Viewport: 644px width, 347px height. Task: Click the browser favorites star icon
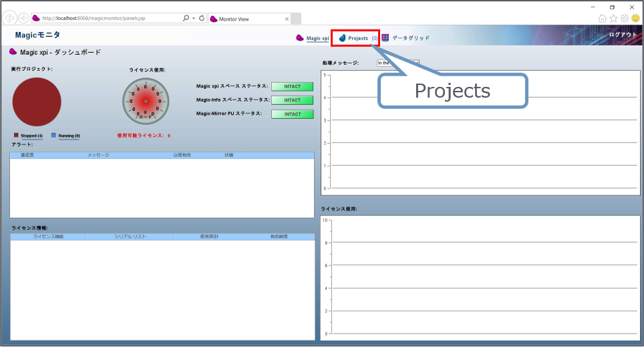pos(613,18)
